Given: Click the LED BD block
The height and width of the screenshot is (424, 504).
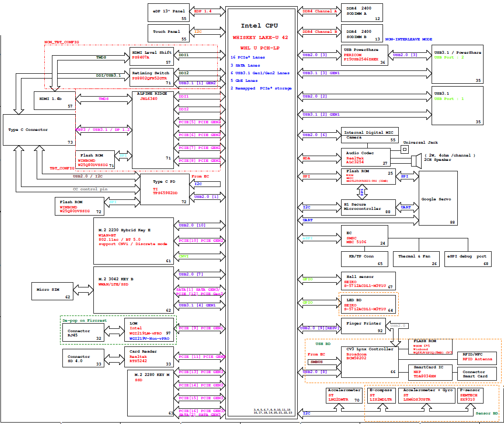Looking at the screenshot, I should (368, 304).
